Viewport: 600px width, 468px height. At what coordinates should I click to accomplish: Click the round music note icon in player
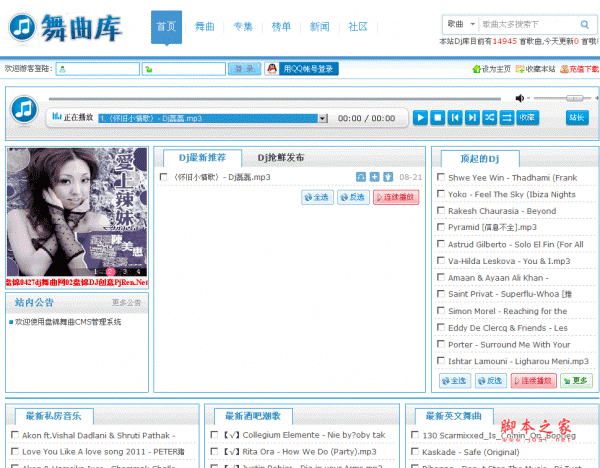(x=24, y=109)
